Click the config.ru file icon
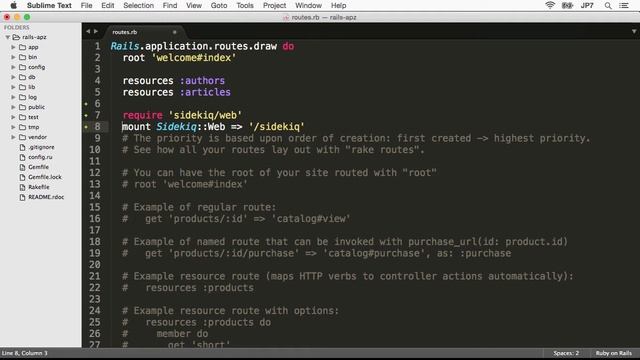The image size is (640, 360). [x=22, y=157]
